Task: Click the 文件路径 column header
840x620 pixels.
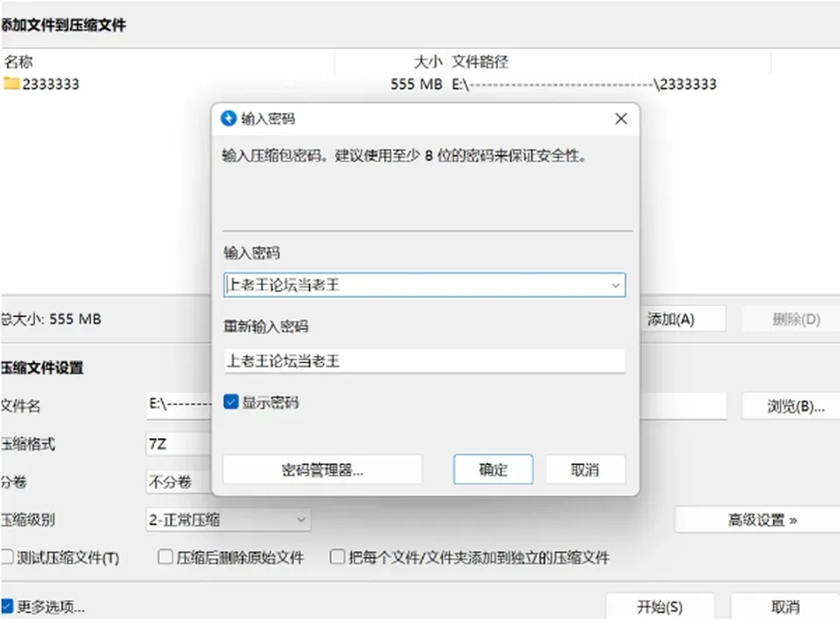Action: (x=480, y=61)
